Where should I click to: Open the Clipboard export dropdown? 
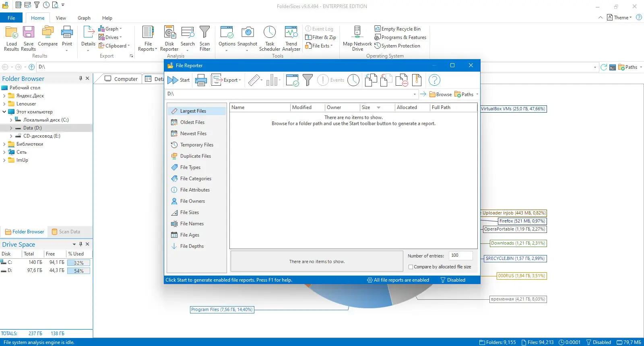[114, 46]
